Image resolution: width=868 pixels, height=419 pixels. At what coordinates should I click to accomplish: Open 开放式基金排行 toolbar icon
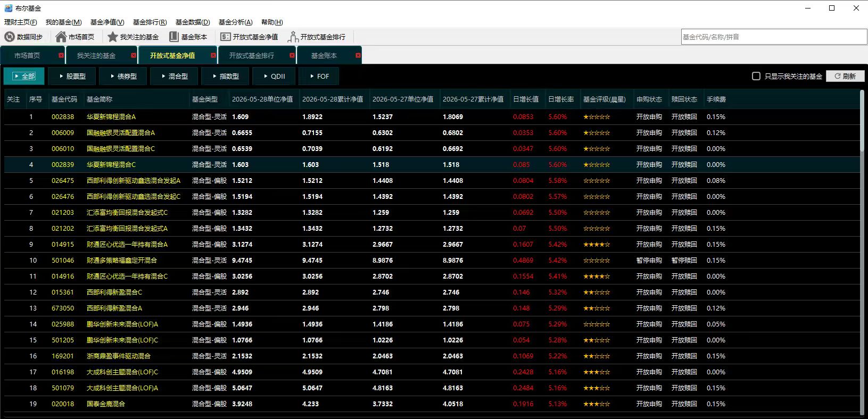(x=293, y=37)
